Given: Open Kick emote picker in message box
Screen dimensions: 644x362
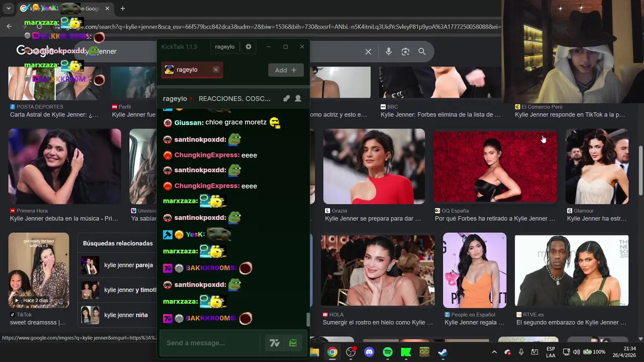Looking at the screenshot, I should (293, 343).
